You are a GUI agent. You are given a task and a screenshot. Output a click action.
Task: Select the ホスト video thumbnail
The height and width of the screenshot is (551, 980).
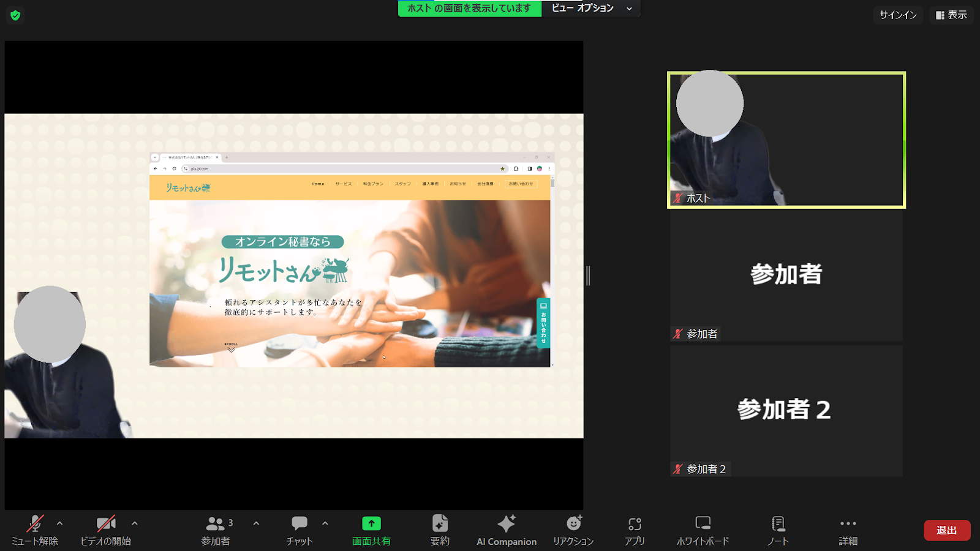tap(786, 140)
